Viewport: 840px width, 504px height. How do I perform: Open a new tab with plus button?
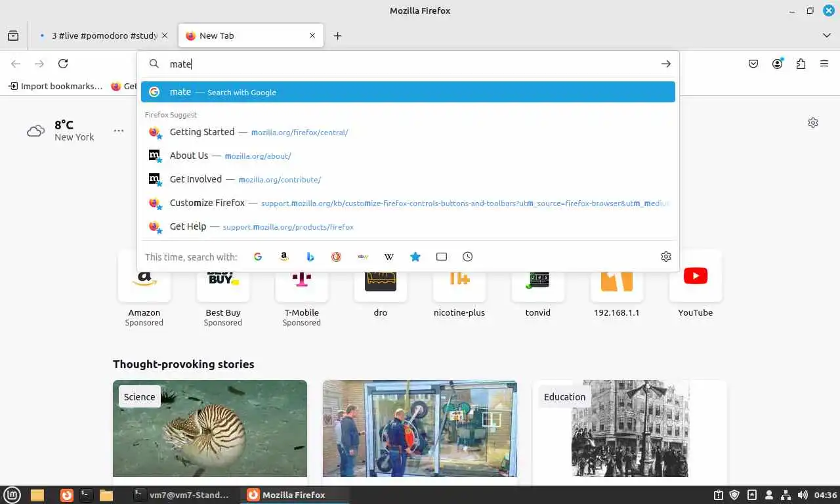pos(337,35)
